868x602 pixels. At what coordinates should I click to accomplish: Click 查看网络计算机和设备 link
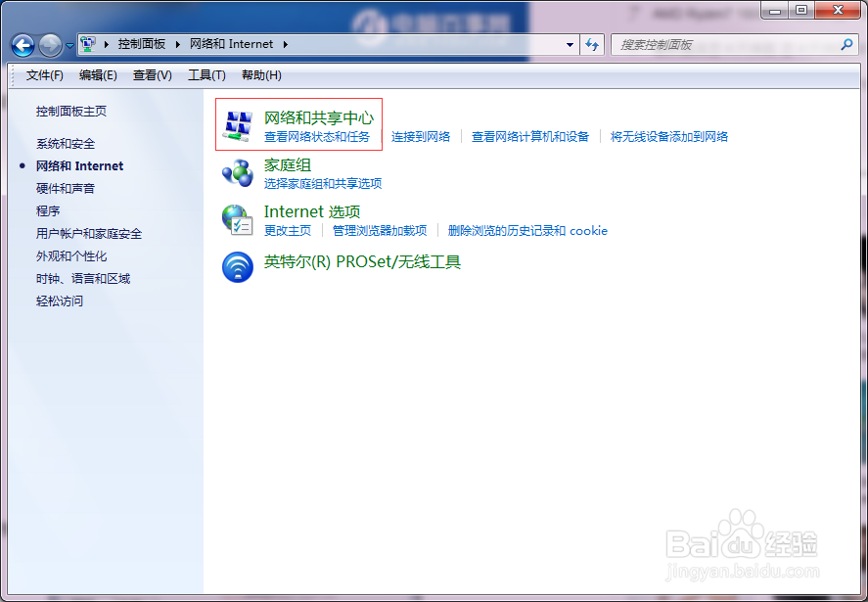point(529,137)
